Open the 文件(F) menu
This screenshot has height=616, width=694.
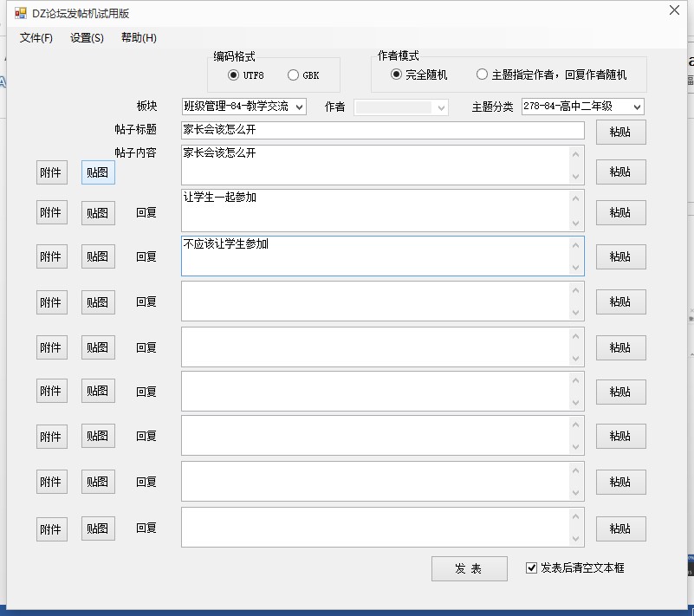pyautogui.click(x=36, y=38)
